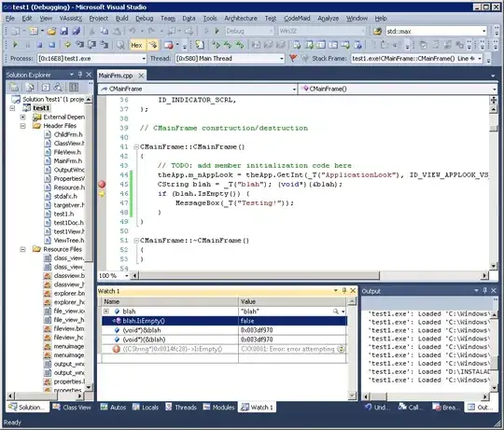504x430 pixels.
Task: Click the Properties icon in Solution Explorer toolbar
Action: click(x=14, y=87)
